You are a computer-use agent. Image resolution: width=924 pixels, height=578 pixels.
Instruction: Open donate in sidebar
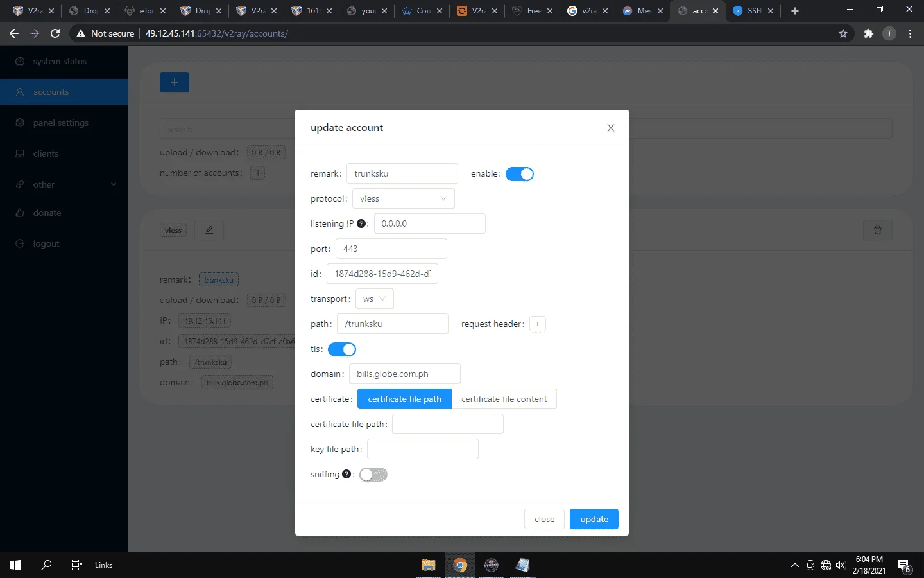64,213
